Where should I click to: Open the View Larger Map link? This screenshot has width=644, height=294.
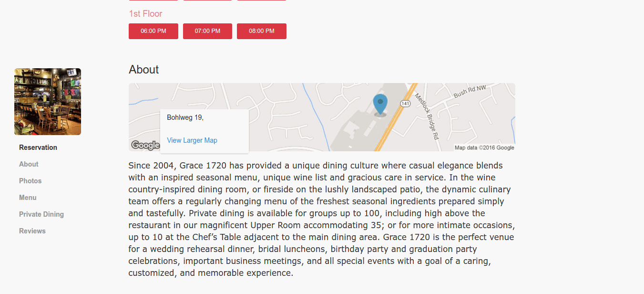[192, 140]
